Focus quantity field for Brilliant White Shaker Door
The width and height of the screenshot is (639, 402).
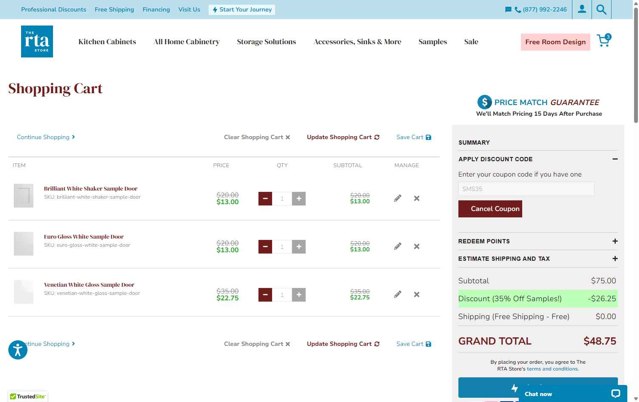(282, 199)
